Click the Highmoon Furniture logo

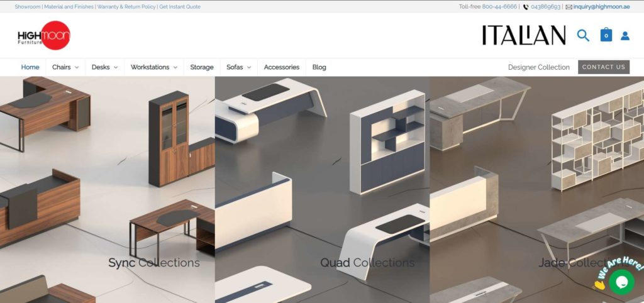[44, 35]
